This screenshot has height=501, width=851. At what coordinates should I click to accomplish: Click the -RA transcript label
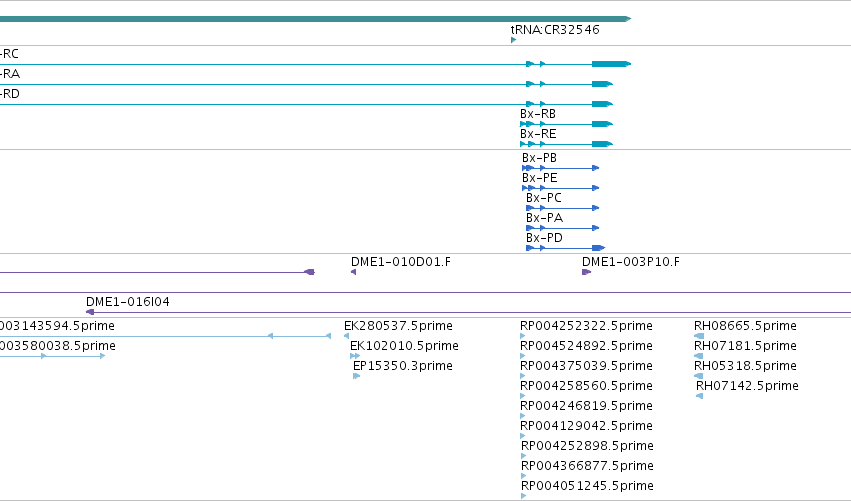(10, 74)
